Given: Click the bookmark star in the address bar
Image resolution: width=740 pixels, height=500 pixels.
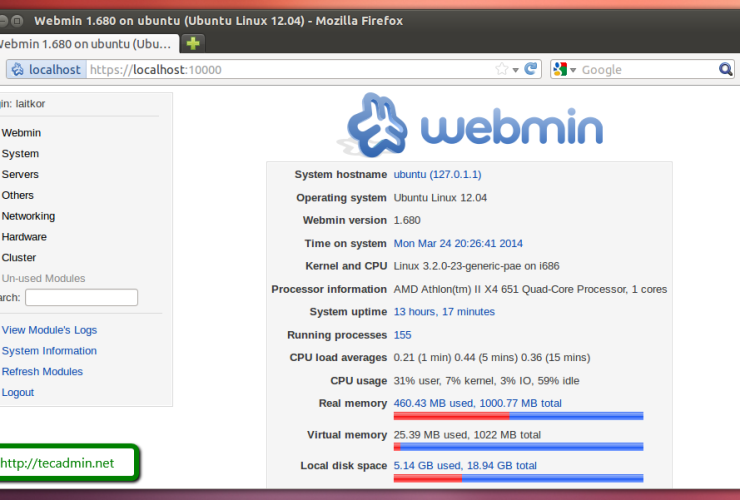Looking at the screenshot, I should point(502,69).
